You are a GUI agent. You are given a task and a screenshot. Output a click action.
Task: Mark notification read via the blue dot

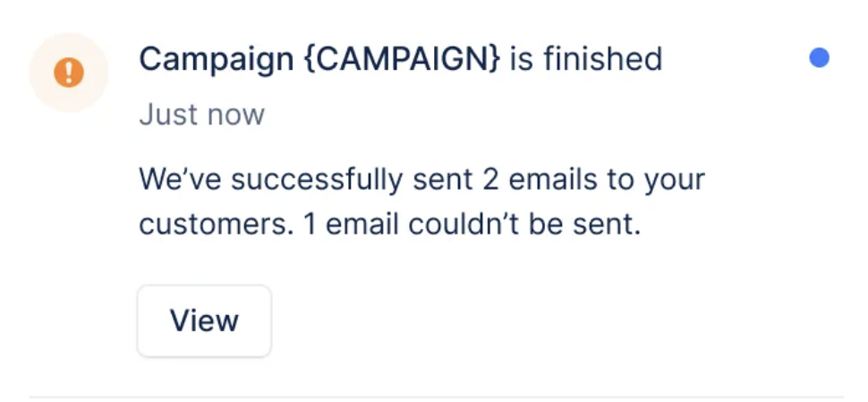pos(818,58)
